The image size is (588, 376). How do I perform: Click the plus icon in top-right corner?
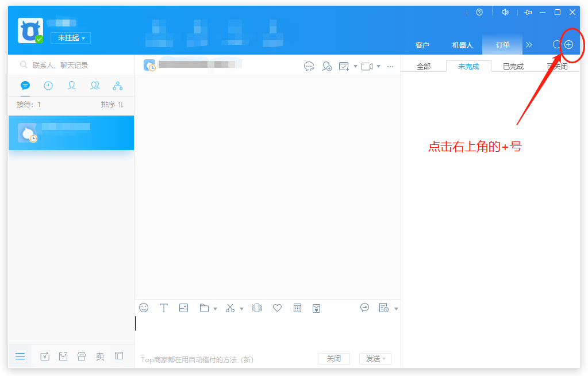pyautogui.click(x=568, y=44)
